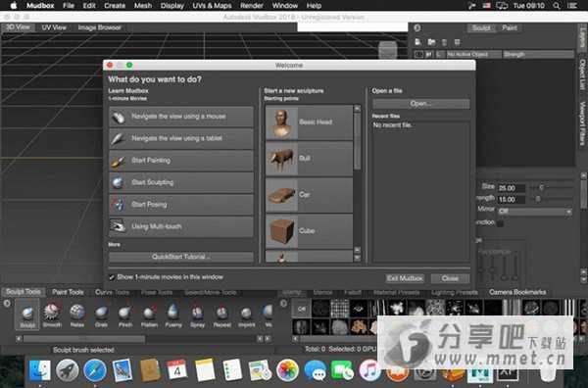Image resolution: width=588 pixels, height=388 pixels.
Task: Expand the sculpt tools tray arrow
Action: (x=7, y=304)
